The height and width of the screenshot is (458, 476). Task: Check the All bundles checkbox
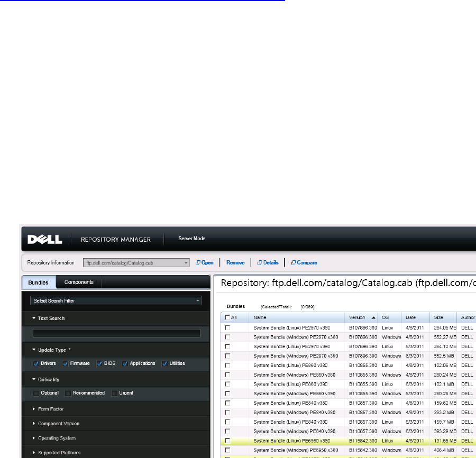pyautogui.click(x=227, y=317)
